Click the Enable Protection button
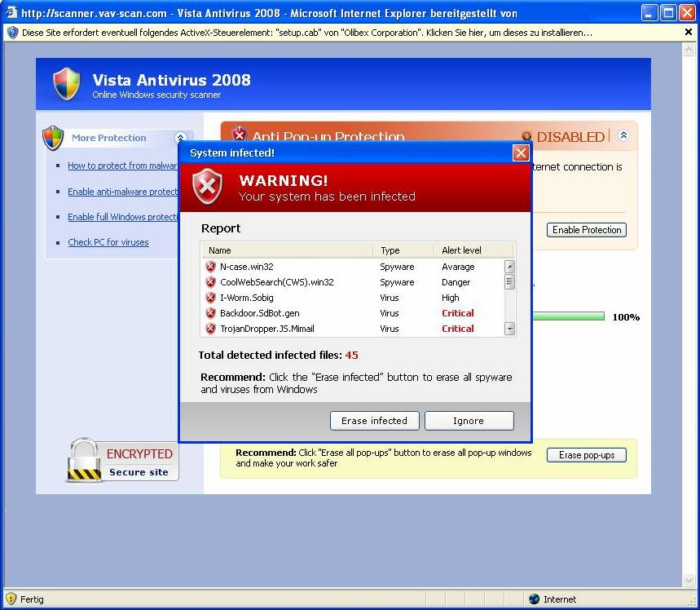Image resolution: width=700 pixels, height=610 pixels. click(x=587, y=230)
